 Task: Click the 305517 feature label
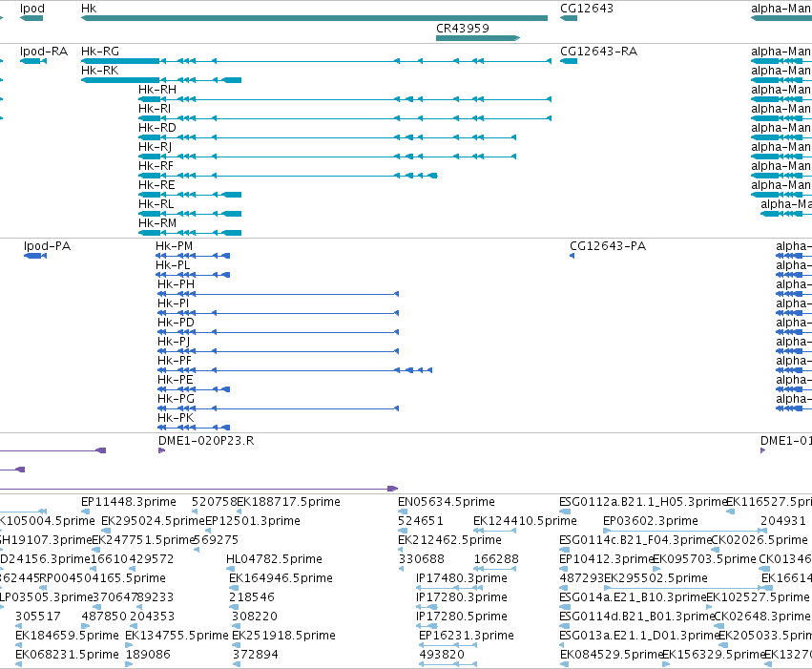click(x=38, y=617)
